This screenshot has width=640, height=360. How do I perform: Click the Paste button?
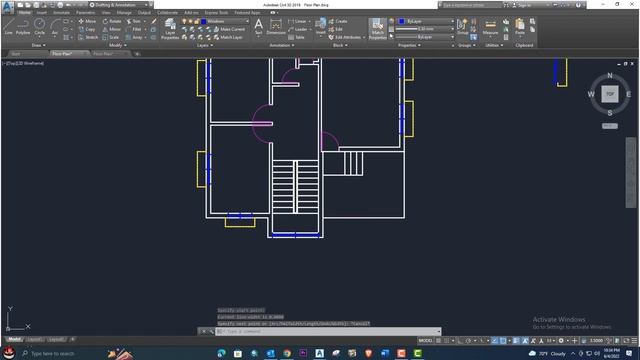520,27
